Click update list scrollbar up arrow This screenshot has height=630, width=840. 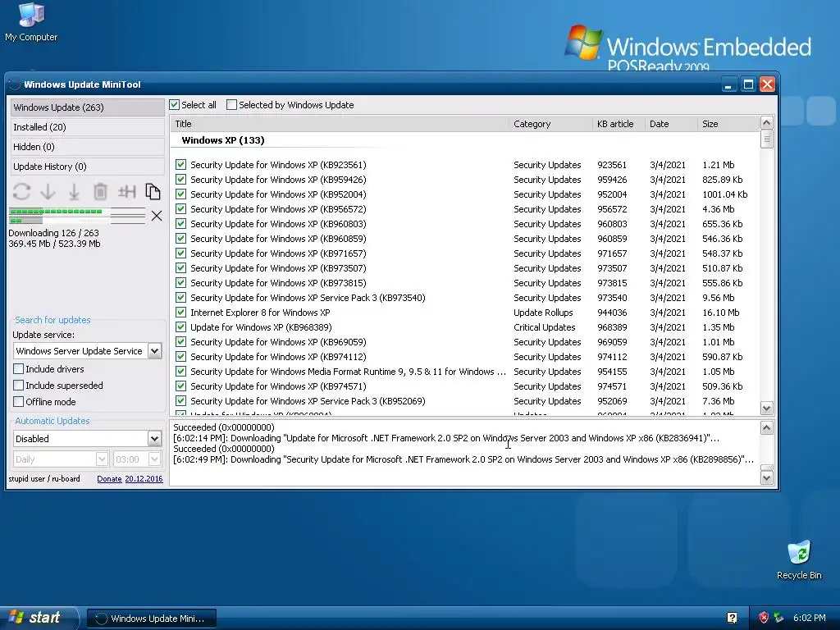pyautogui.click(x=767, y=123)
